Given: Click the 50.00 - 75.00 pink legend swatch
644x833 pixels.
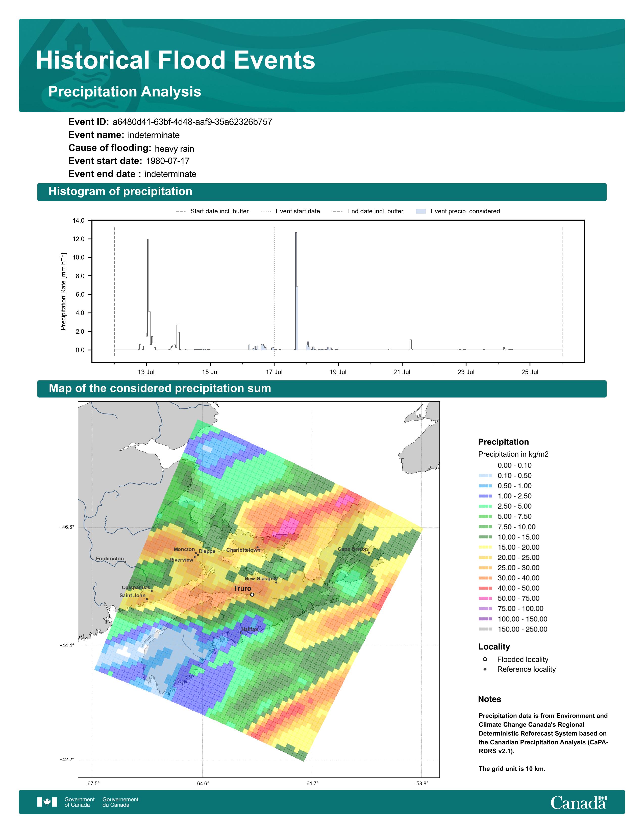Looking at the screenshot, I should [485, 598].
